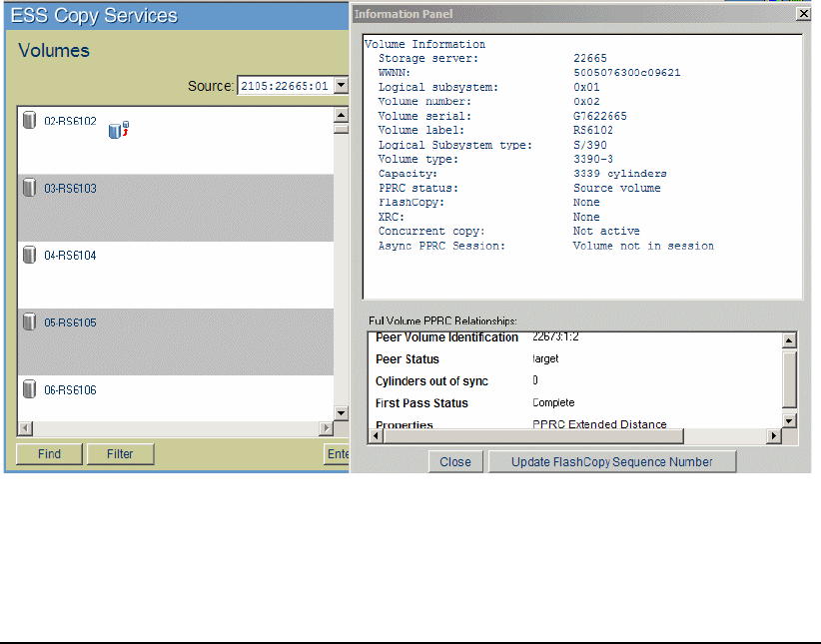The image size is (821, 644).
Task: Click Update FlashCopy Sequence Number button
Action: (x=612, y=462)
